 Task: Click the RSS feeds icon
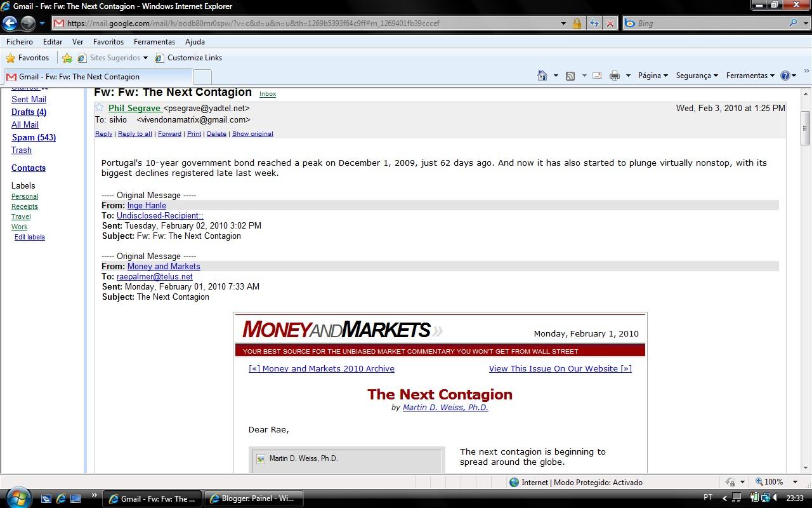click(570, 76)
